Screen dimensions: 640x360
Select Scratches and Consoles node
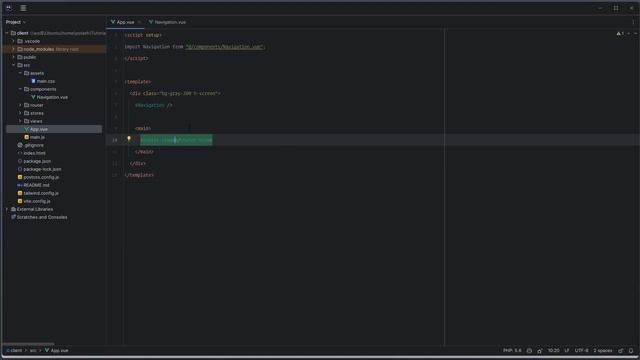pyautogui.click(x=42, y=217)
